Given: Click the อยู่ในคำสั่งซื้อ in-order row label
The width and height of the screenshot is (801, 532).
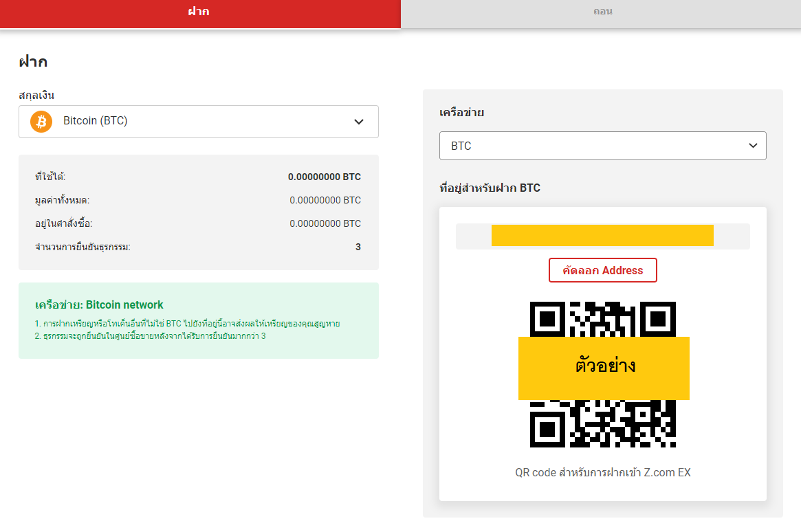Looking at the screenshot, I should point(64,223).
